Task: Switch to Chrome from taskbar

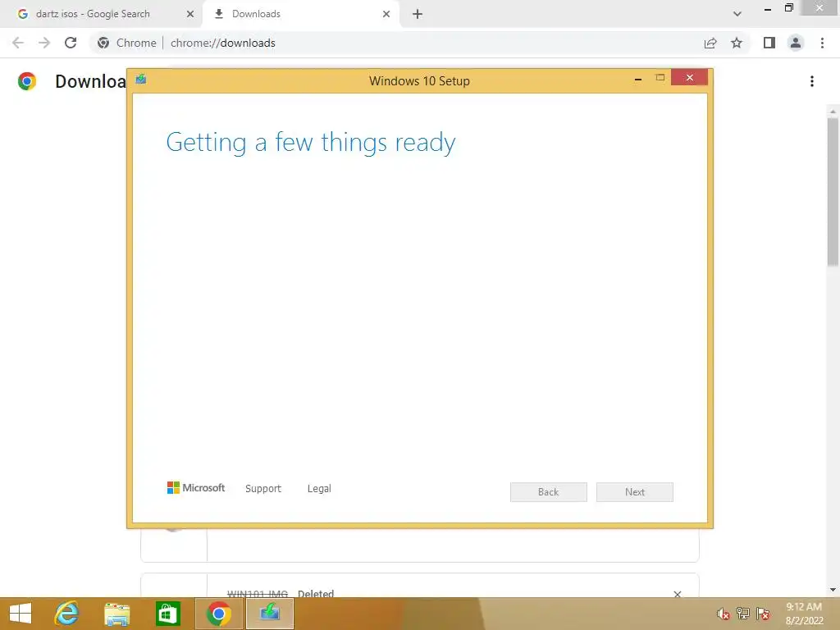Action: click(x=218, y=614)
